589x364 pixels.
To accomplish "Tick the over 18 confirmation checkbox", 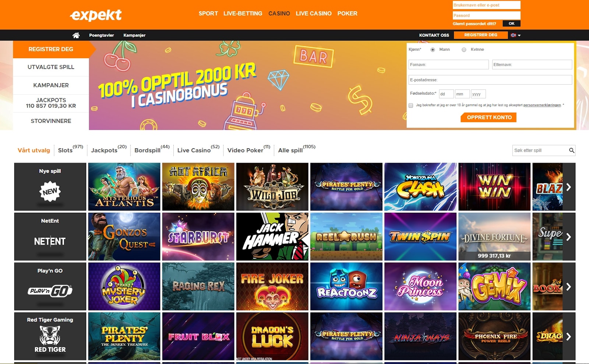I will [x=411, y=105].
